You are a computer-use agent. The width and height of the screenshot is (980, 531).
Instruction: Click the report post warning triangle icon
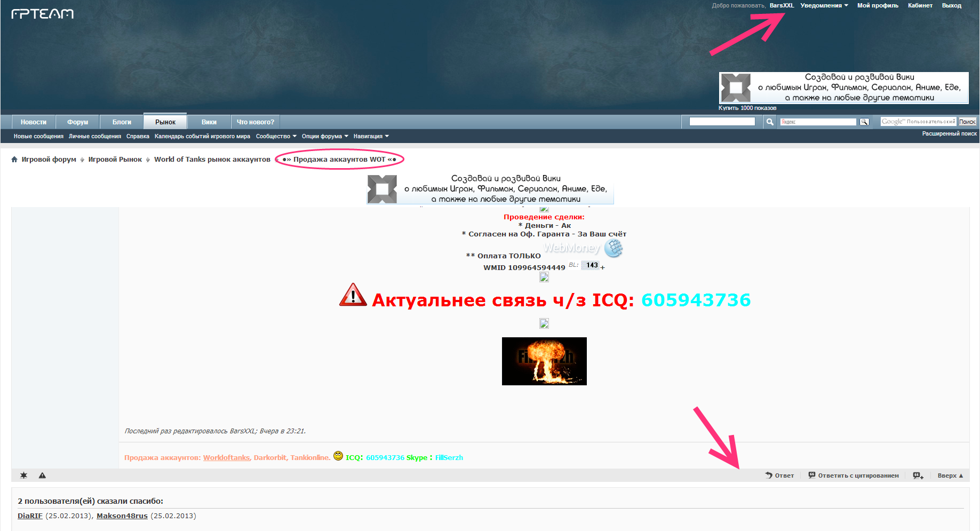click(x=42, y=475)
